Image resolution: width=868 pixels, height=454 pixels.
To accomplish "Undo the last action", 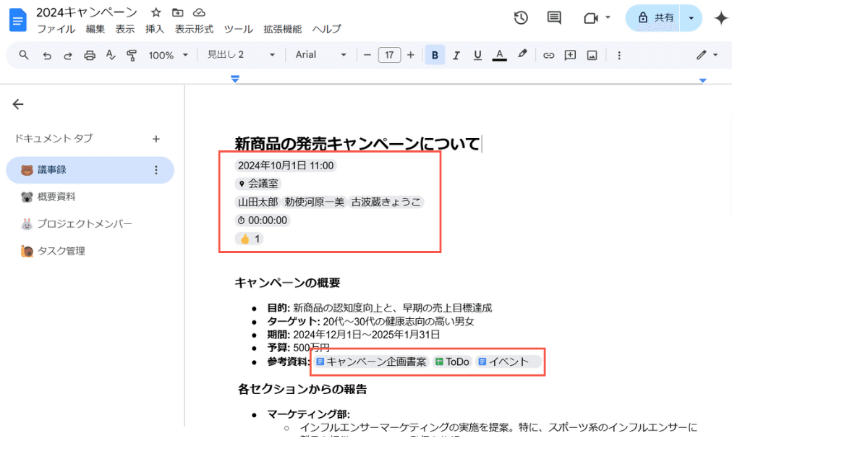I will 47,55.
